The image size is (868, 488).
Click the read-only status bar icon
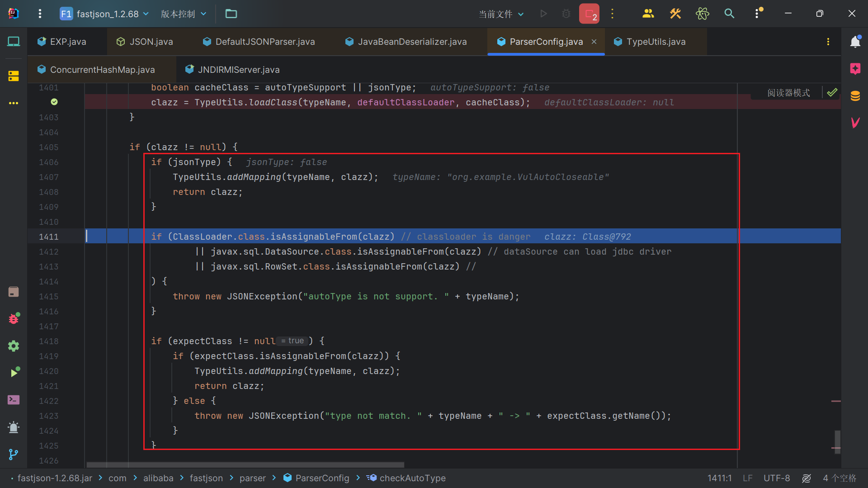(x=807, y=478)
